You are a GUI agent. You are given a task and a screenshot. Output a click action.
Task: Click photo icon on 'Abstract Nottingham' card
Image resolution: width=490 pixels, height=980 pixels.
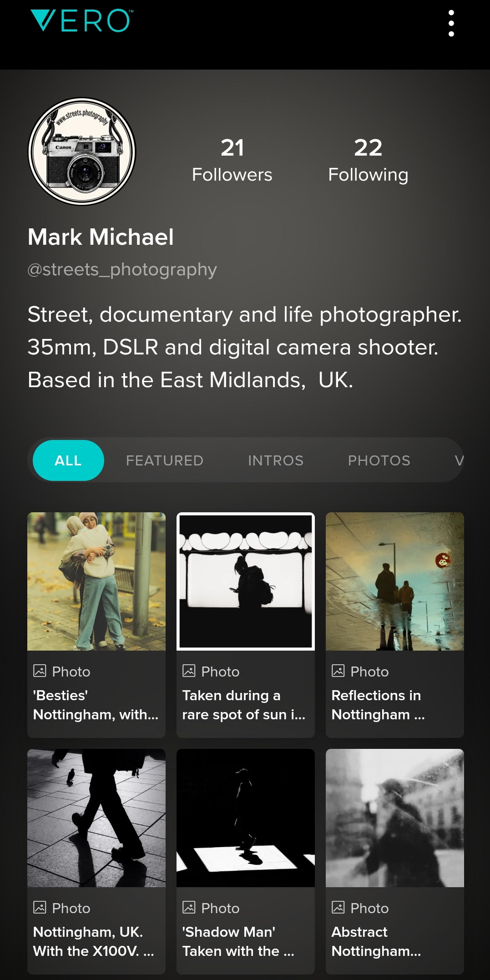click(338, 908)
